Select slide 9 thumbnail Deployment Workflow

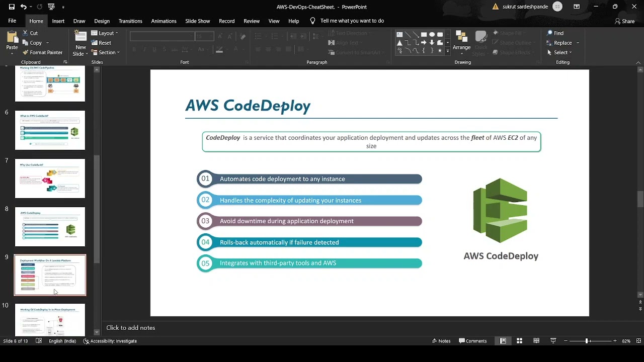(50, 275)
